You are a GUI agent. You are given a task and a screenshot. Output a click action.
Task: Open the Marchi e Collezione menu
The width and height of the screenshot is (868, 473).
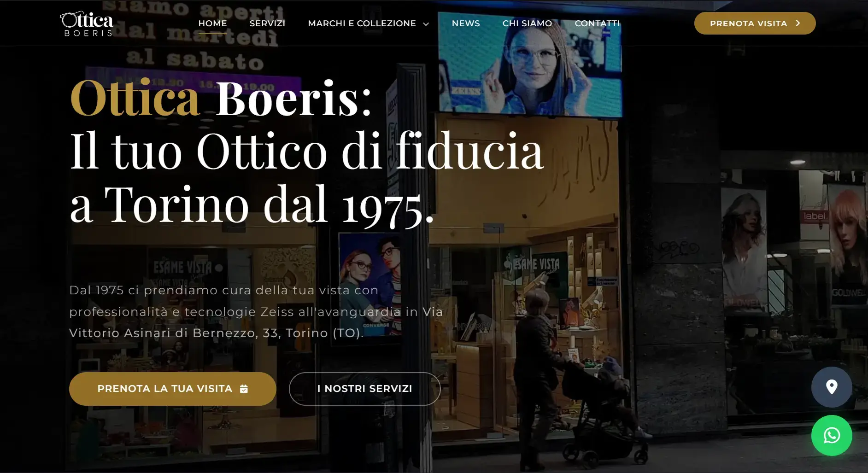point(368,23)
